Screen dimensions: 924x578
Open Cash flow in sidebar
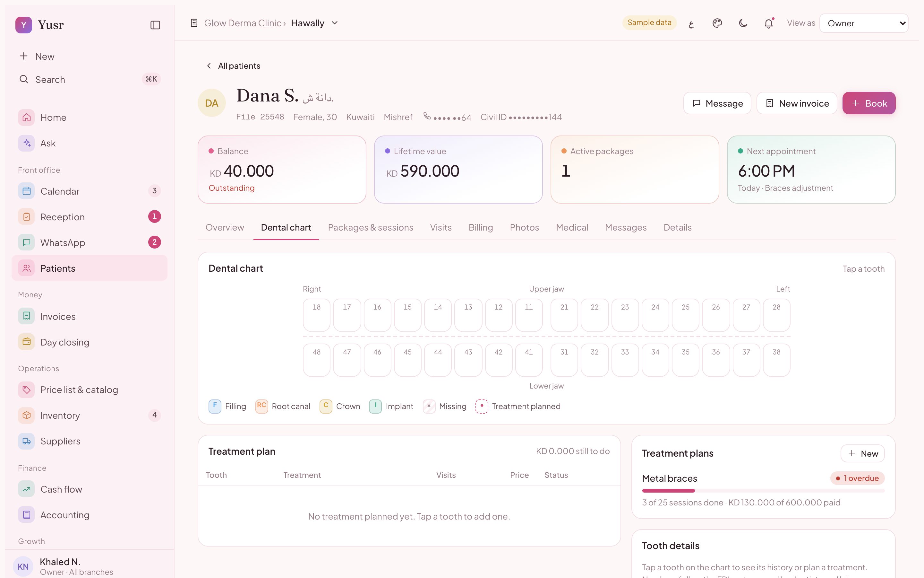[89, 489]
